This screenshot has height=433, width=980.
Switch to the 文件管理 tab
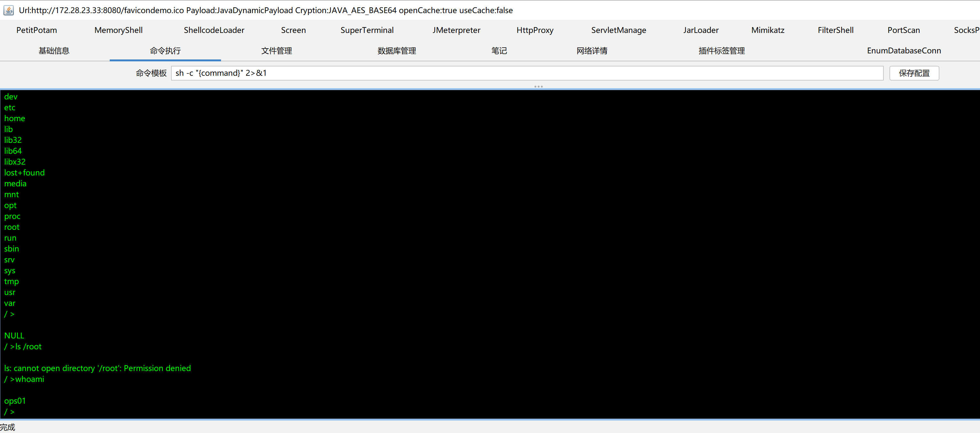point(276,50)
